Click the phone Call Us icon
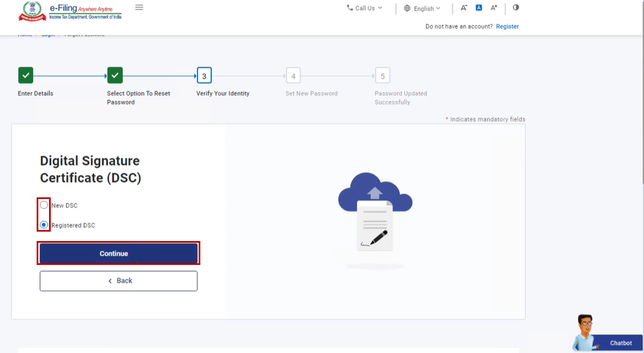The image size is (644, 353). coord(350,8)
